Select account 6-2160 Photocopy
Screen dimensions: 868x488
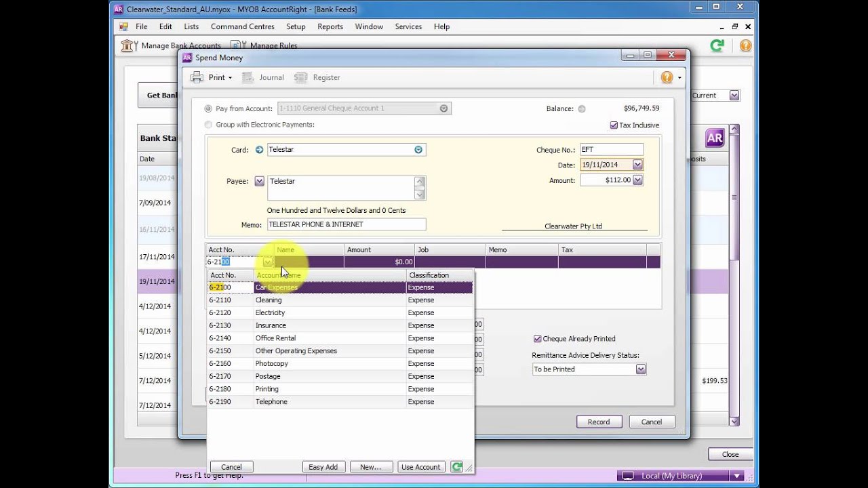click(x=340, y=364)
